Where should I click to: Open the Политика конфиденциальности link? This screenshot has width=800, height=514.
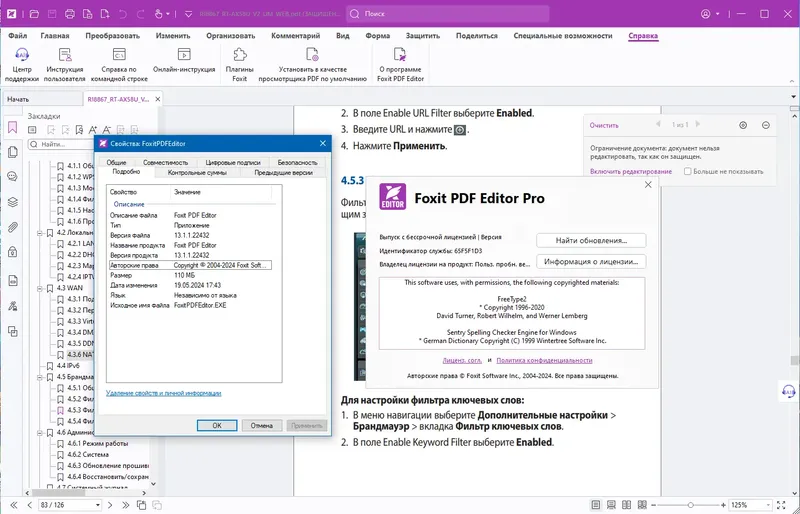544,360
